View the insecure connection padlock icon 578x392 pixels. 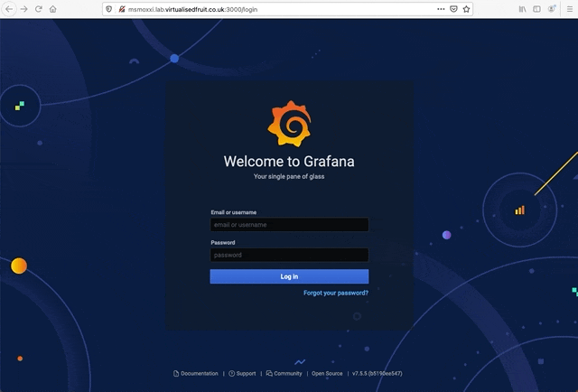click(x=122, y=9)
